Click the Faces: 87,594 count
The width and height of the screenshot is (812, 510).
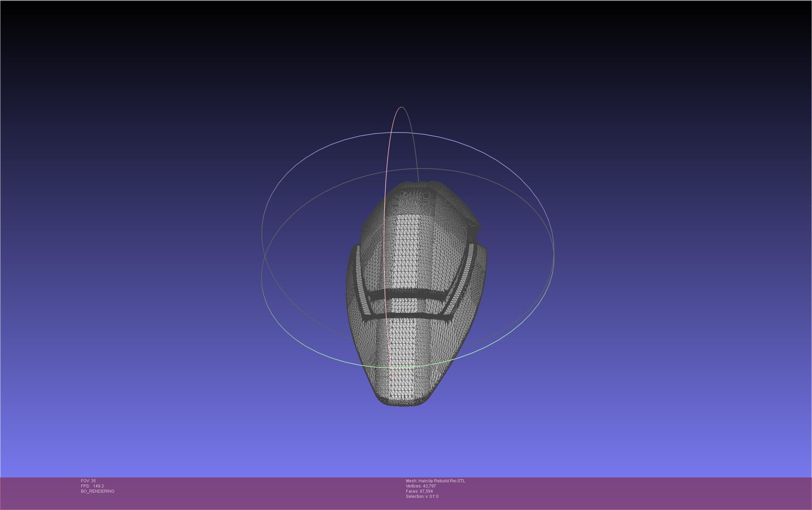419,491
